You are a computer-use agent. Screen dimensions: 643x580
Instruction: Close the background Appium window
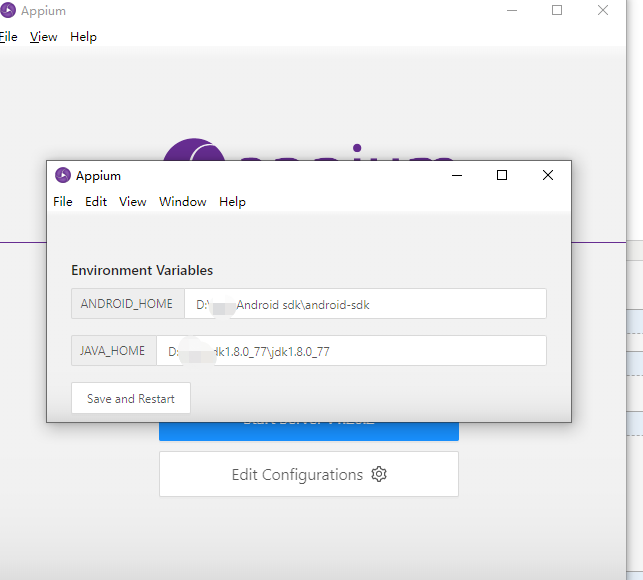coord(603,10)
